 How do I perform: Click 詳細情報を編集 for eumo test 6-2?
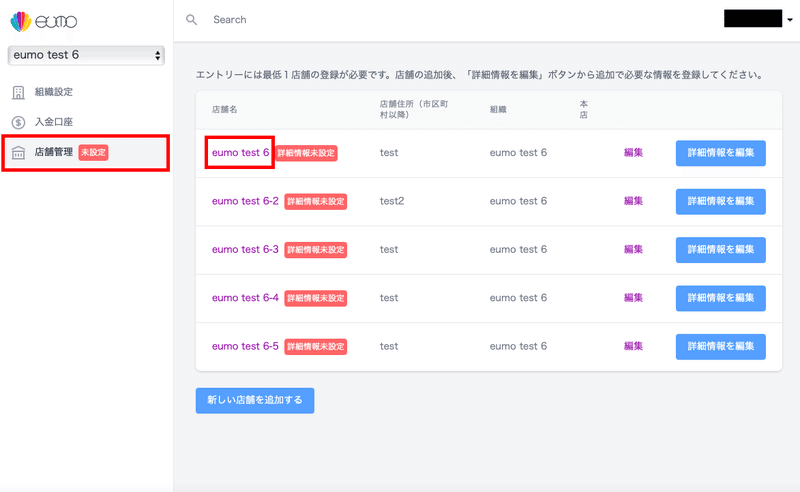[x=721, y=202]
